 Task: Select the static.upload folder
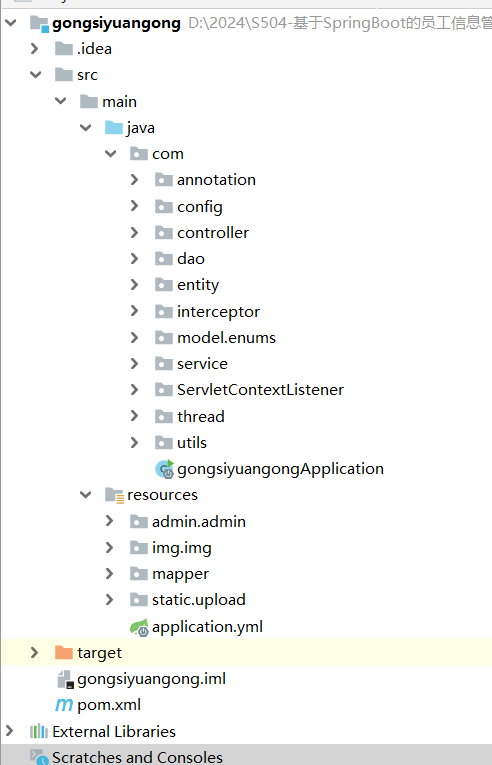199,600
